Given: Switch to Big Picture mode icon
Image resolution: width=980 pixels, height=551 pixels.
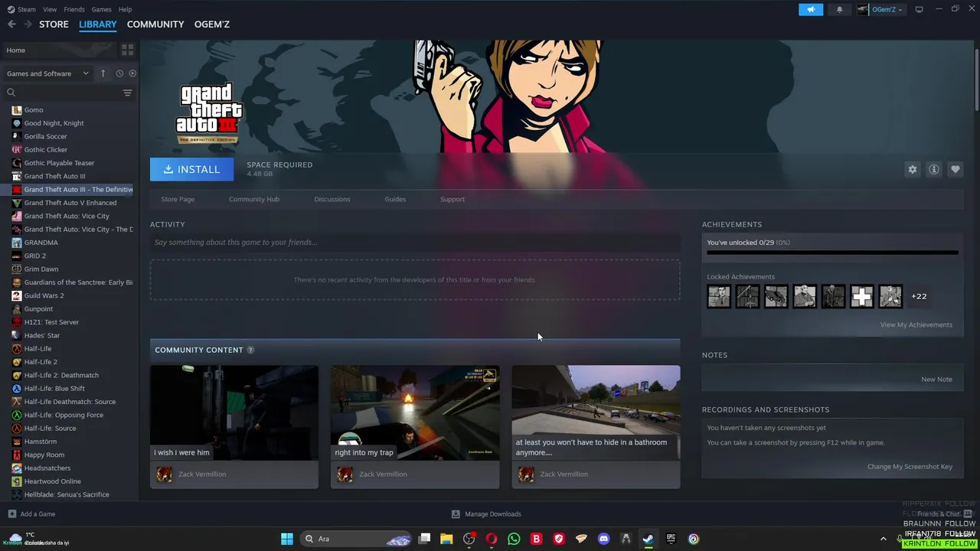Looking at the screenshot, I should (919, 9).
